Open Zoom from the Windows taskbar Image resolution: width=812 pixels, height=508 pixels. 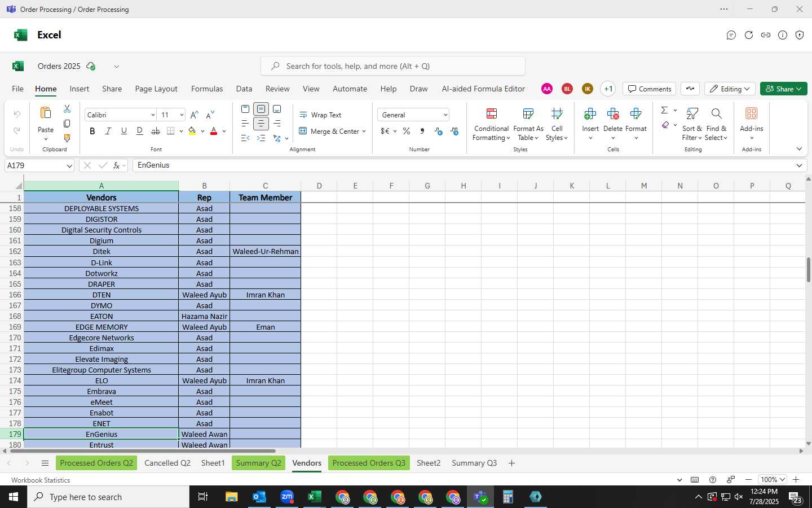(x=287, y=497)
